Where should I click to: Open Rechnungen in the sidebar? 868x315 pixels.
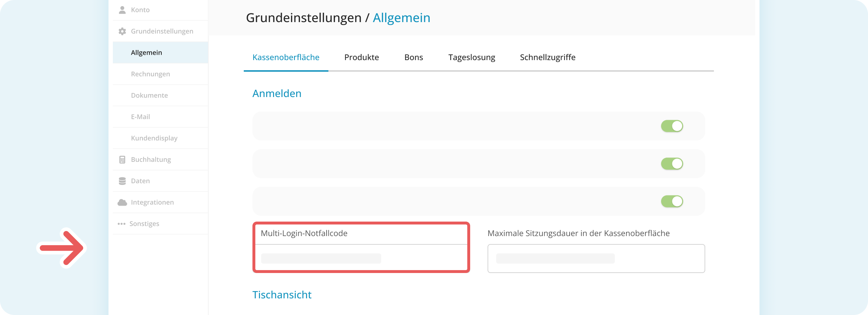[x=150, y=74]
